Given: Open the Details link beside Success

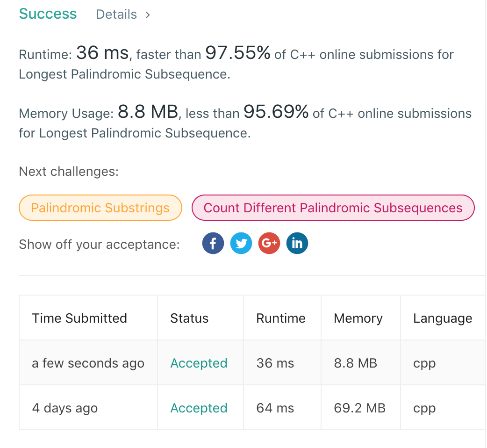Looking at the screenshot, I should coord(116,14).
